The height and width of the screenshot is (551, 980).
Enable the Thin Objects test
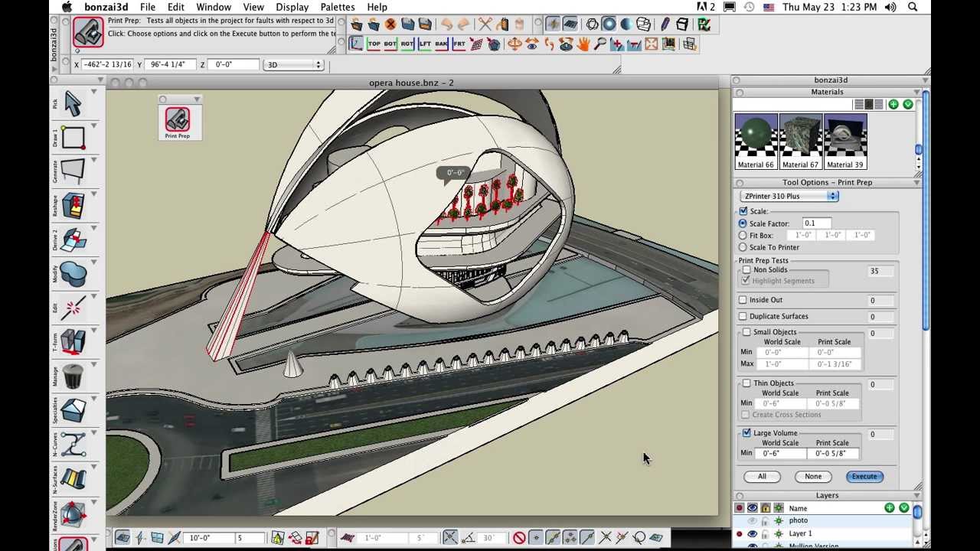746,383
